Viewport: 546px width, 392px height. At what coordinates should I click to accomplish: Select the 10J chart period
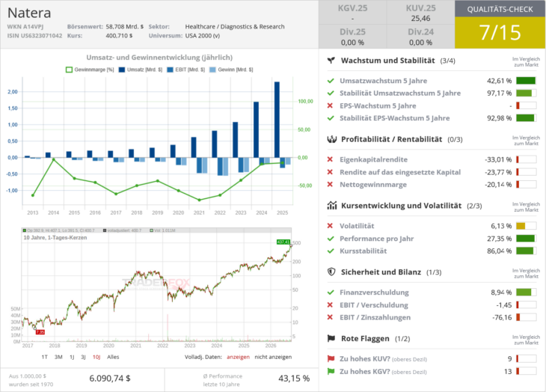click(x=96, y=357)
